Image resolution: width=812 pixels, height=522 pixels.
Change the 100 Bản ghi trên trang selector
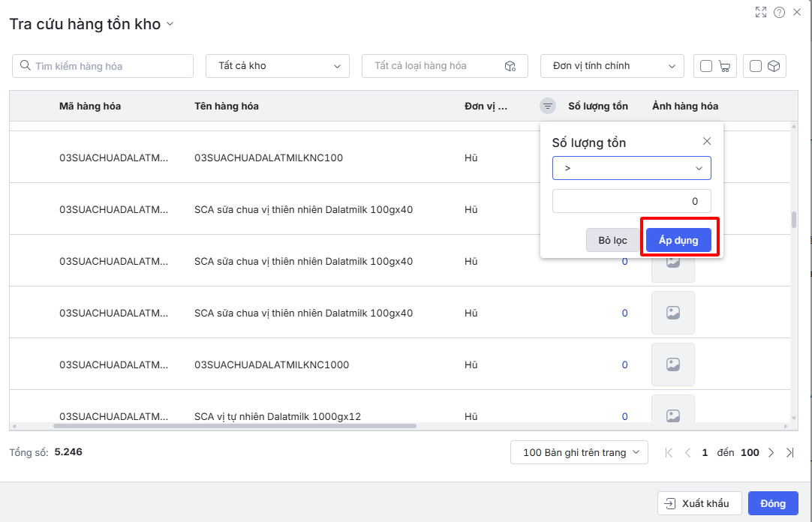click(x=579, y=452)
